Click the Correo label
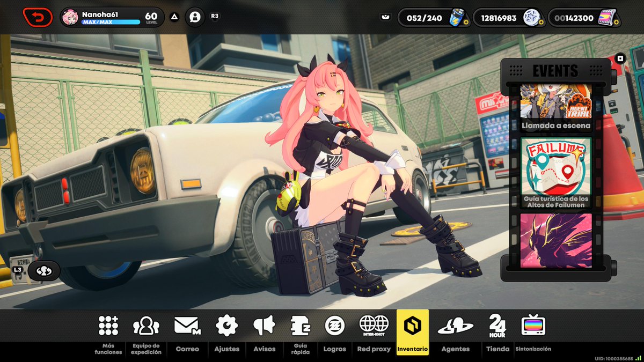 pos(187,349)
